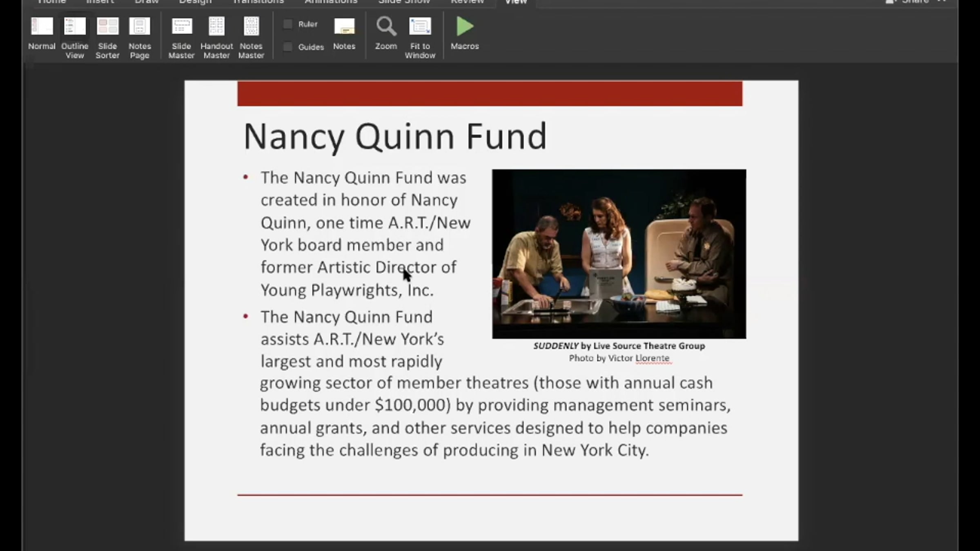Open the Slide Master
Viewport: 980px width, 551px height.
click(x=182, y=27)
